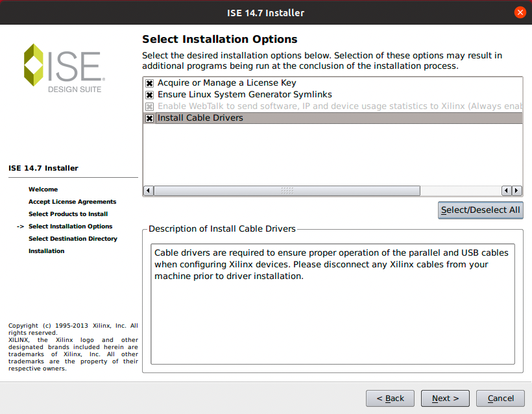Image resolution: width=532 pixels, height=414 pixels.
Task: Select the Acquire or Manage a License Key text
Action: pyautogui.click(x=226, y=83)
